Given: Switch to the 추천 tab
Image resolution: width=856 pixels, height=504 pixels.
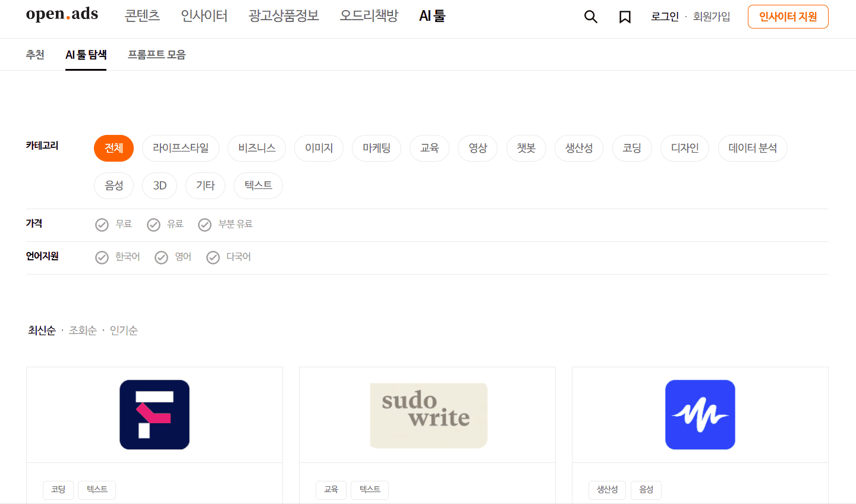Looking at the screenshot, I should (x=35, y=55).
